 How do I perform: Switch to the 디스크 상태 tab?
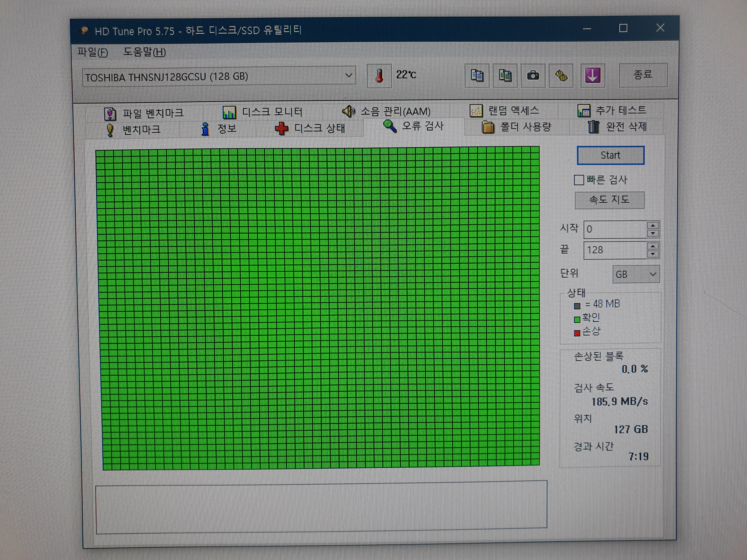(310, 128)
